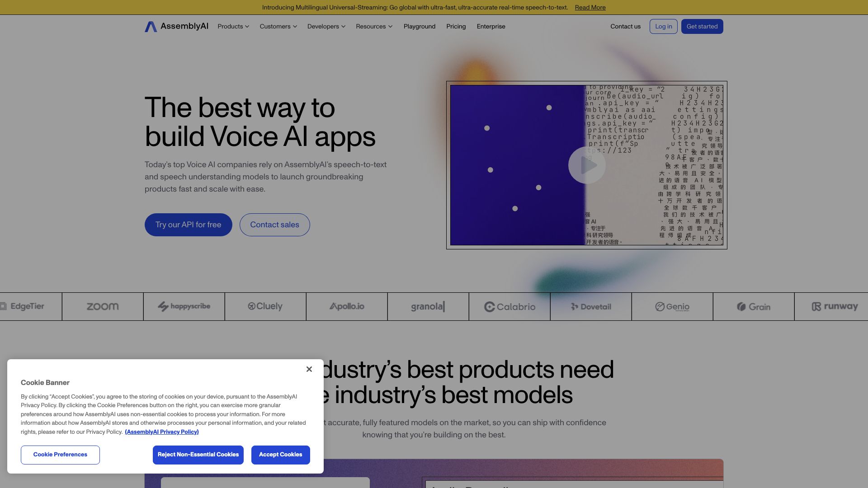Open the Developers dropdown
Screen dimensions: 868x488
pyautogui.click(x=326, y=27)
